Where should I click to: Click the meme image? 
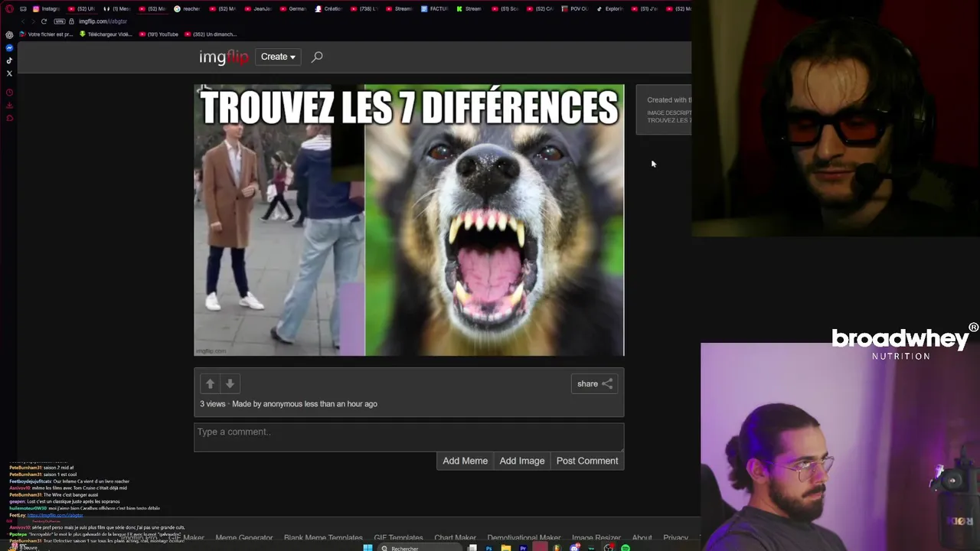pos(409,220)
